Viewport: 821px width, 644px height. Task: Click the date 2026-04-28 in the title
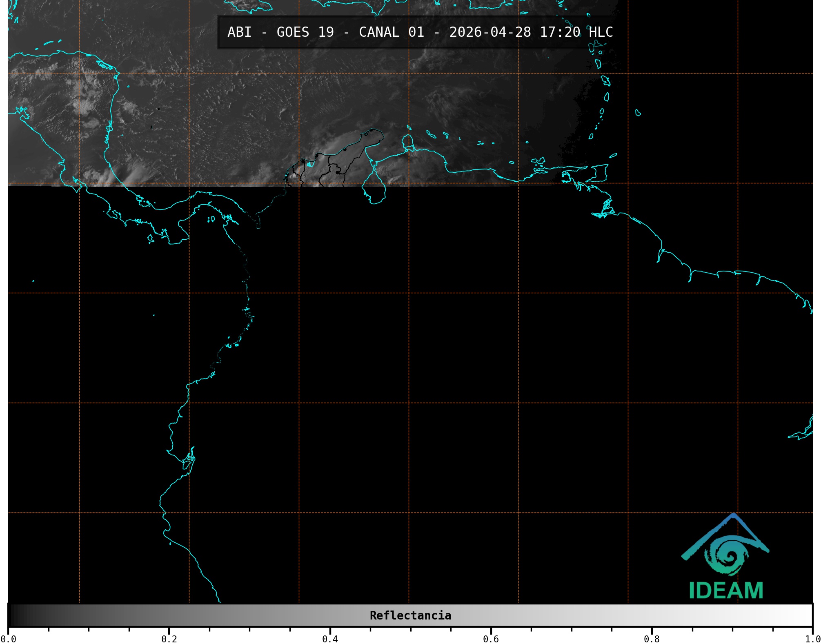[490, 32]
